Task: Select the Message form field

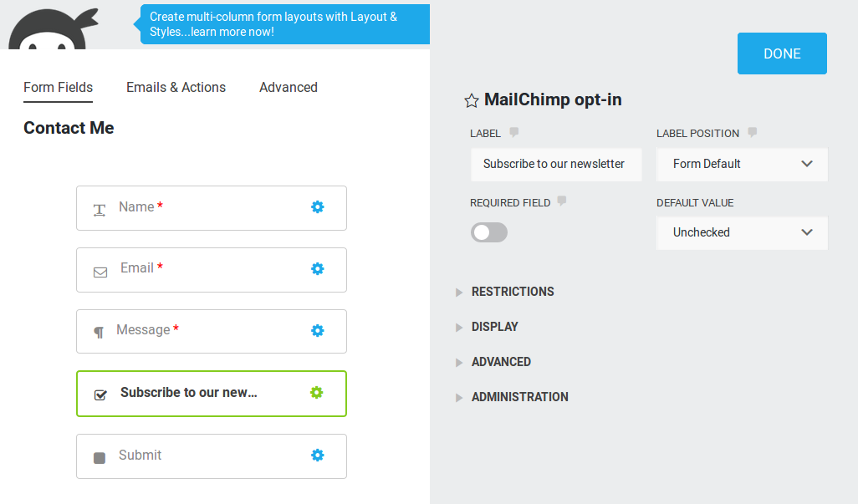Action: [212, 331]
